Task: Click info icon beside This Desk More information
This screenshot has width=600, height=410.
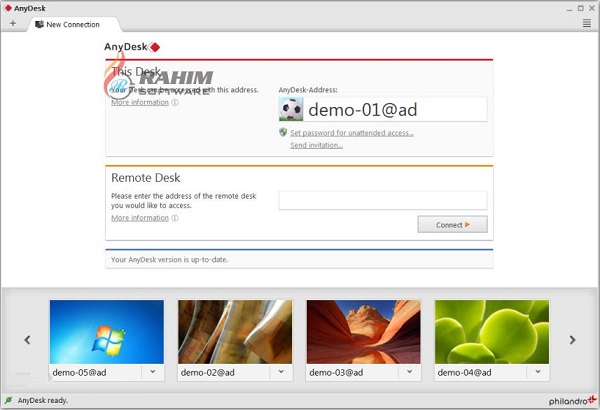Action: (x=175, y=102)
